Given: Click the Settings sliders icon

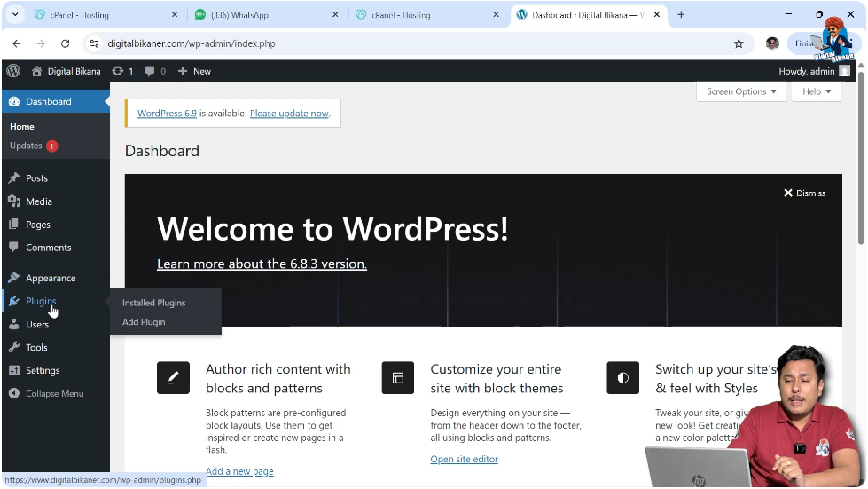Looking at the screenshot, I should 14,370.
